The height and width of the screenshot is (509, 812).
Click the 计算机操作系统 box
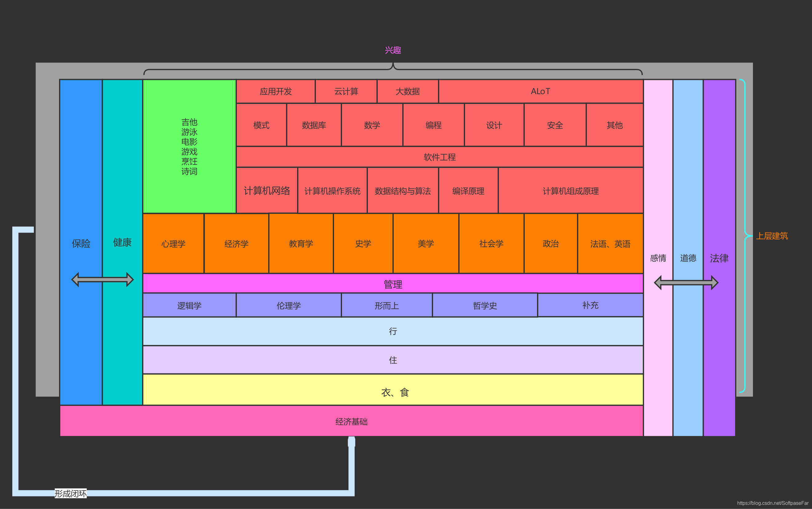(x=332, y=191)
